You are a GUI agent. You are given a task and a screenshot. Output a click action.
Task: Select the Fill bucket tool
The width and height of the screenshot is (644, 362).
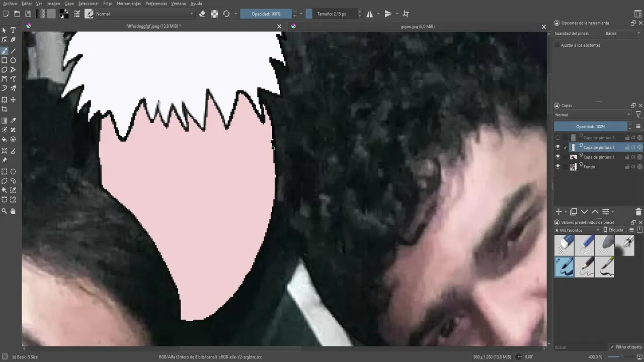coord(5,139)
